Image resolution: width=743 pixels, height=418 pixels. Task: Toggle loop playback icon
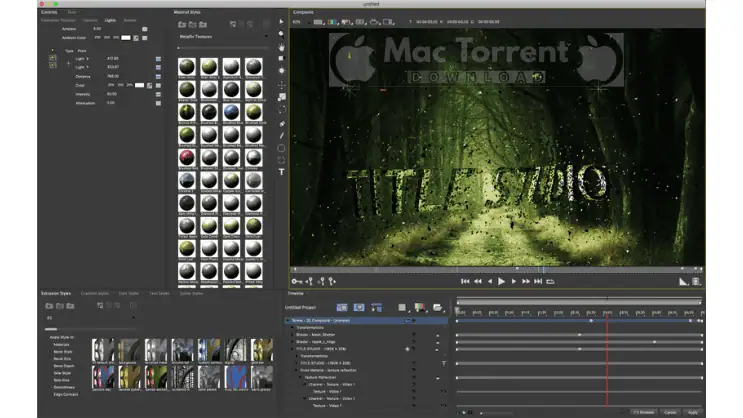[550, 282]
